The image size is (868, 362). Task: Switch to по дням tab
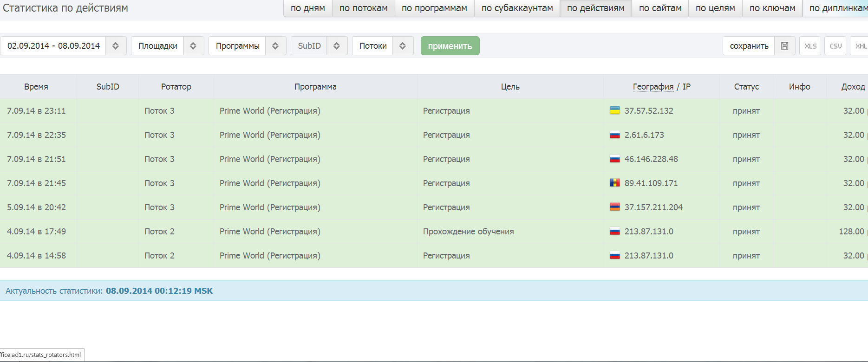pos(308,8)
